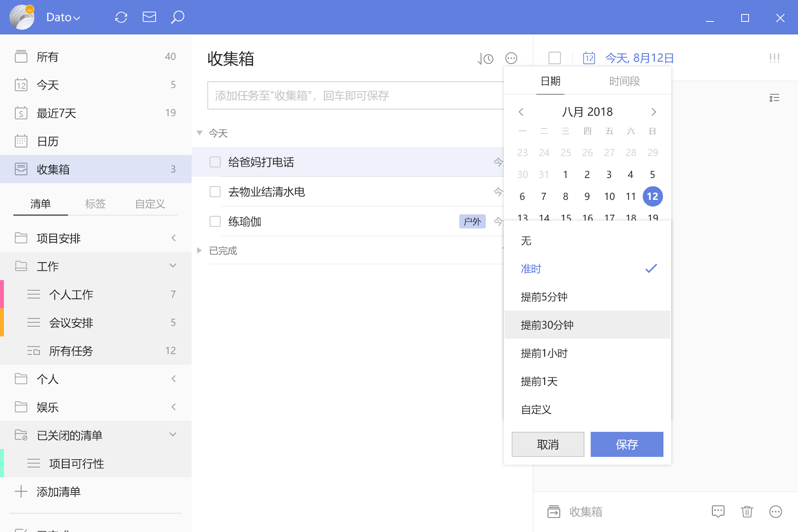Check off 练瑜伽 task

click(215, 221)
